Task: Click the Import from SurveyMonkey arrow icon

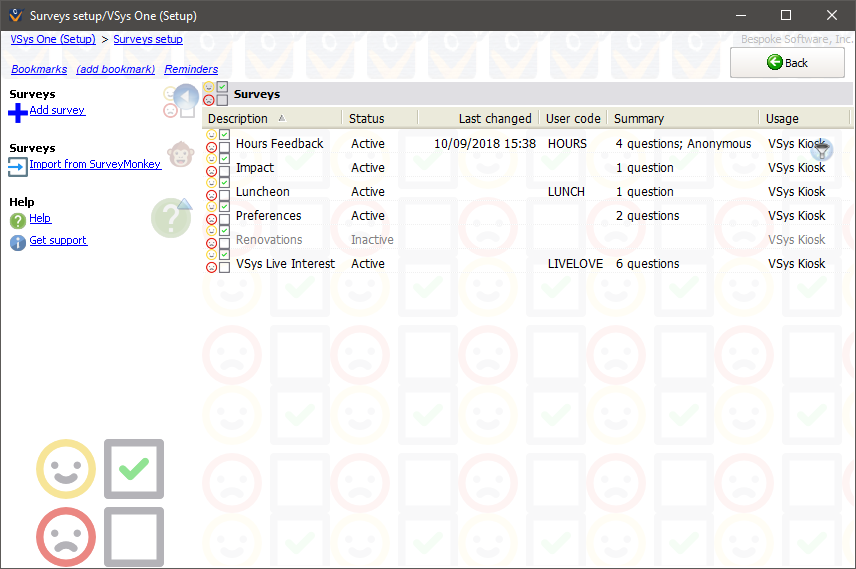Action: pyautogui.click(x=18, y=166)
